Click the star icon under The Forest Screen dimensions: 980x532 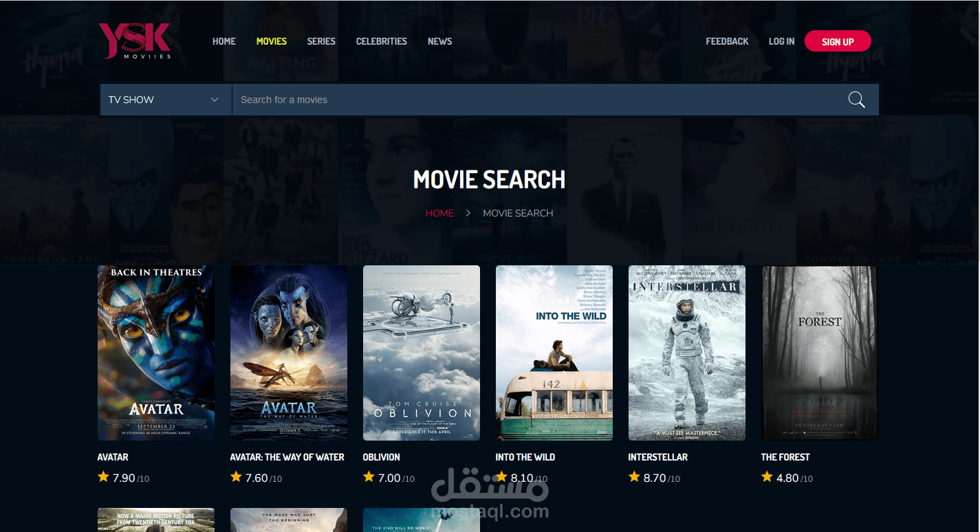[x=767, y=476]
